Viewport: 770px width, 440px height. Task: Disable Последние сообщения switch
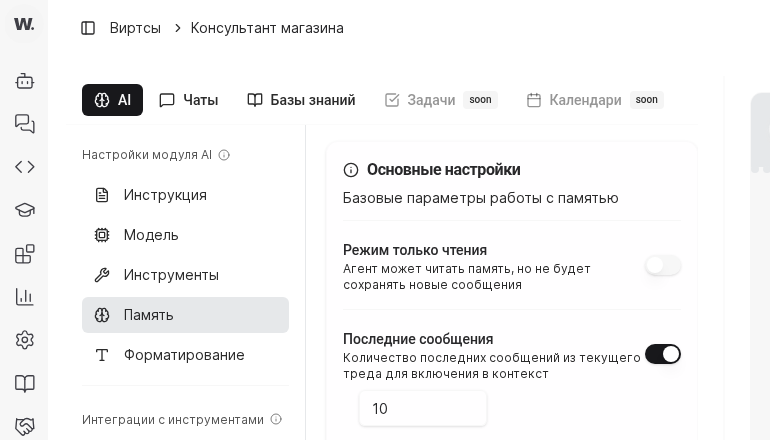point(663,354)
